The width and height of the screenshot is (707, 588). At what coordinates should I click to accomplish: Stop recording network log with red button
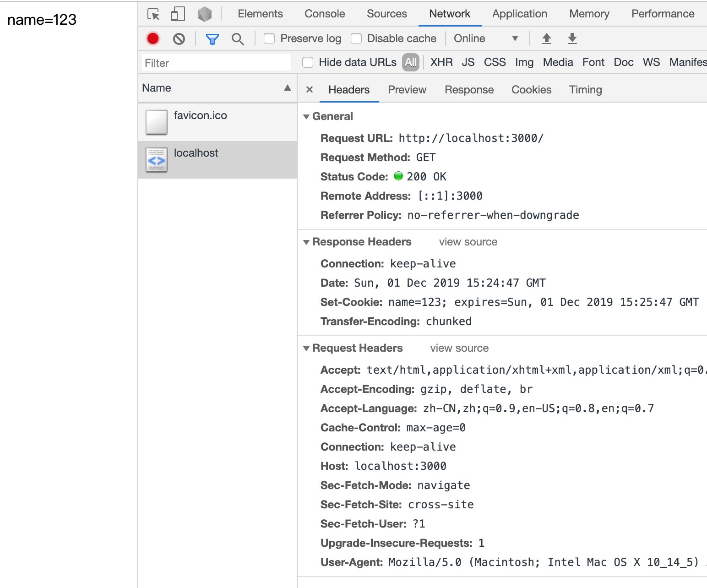pos(153,39)
